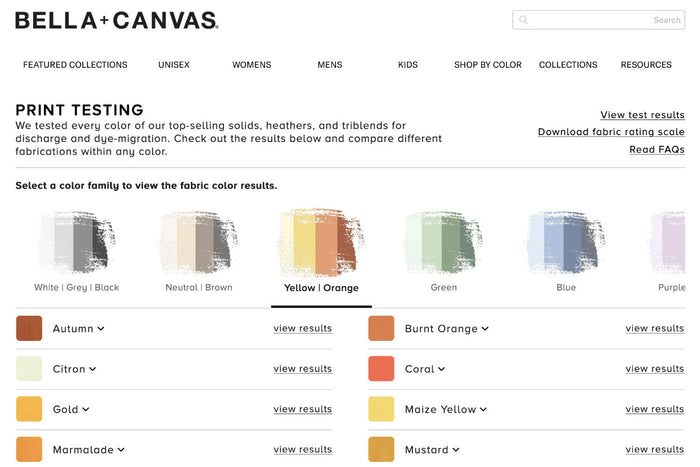Click the Mustard color swatch

coord(381,450)
